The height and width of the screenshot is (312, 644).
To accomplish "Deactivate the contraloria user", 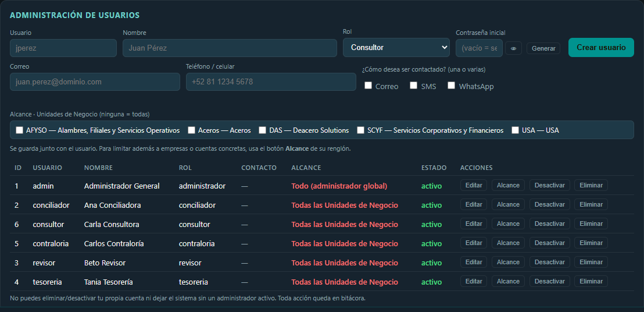I will pos(549,243).
